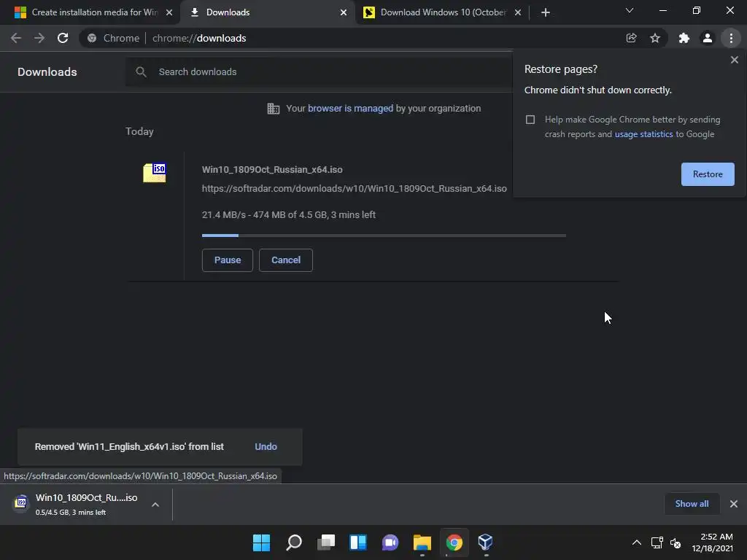Expand download shelf item options chevron
This screenshot has height=560, width=747.
point(155,505)
